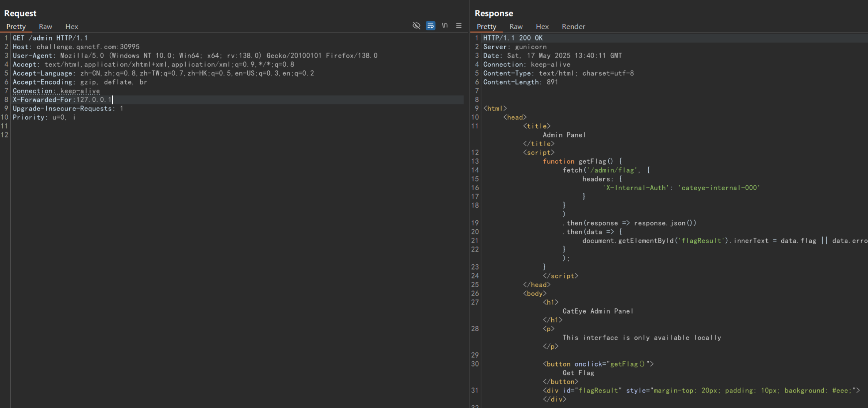This screenshot has height=408, width=868.
Task: Switch to the Response Raw tab
Action: pos(516,26)
